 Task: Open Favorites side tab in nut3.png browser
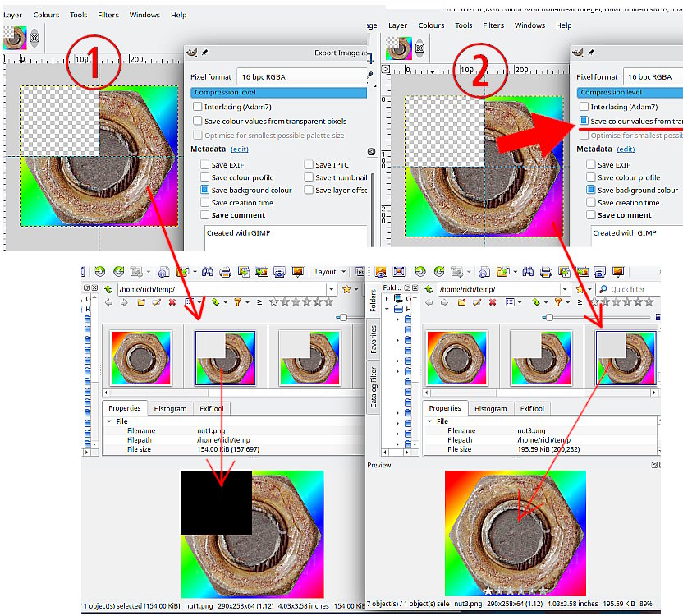[374, 339]
